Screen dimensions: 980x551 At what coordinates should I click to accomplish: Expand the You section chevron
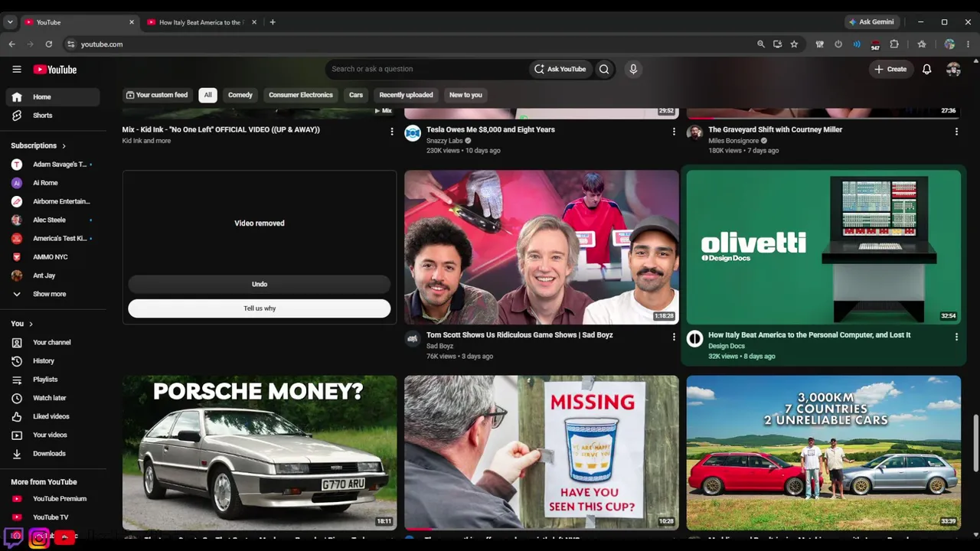[x=31, y=324]
